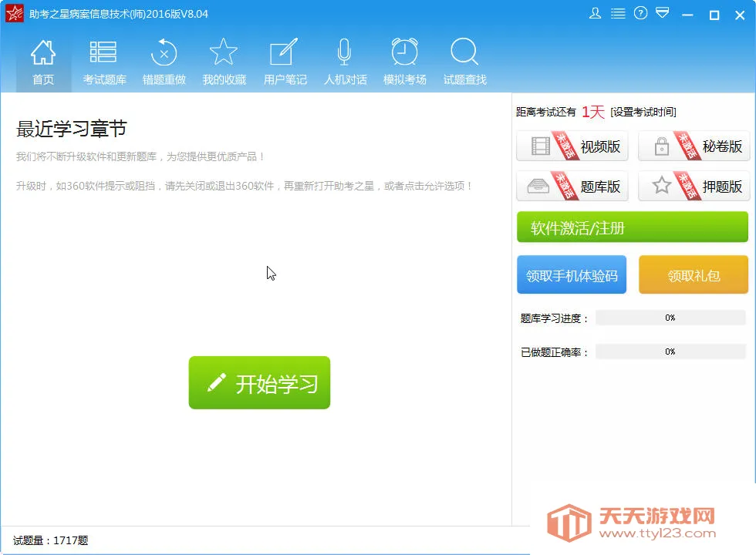This screenshot has width=756, height=555.
Task: Select the 视频版 video edition button
Action: [x=572, y=146]
